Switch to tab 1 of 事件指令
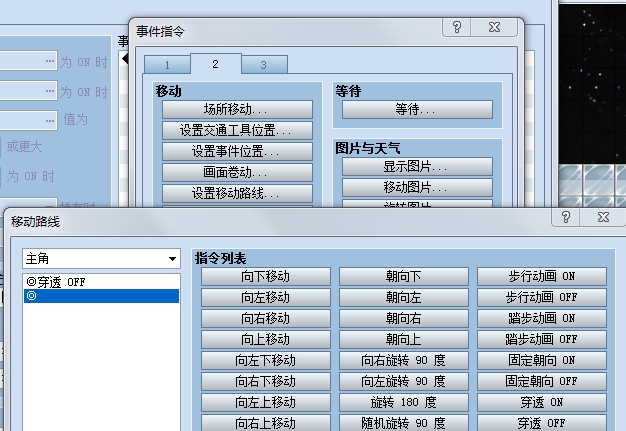626x431 pixels. 167,65
